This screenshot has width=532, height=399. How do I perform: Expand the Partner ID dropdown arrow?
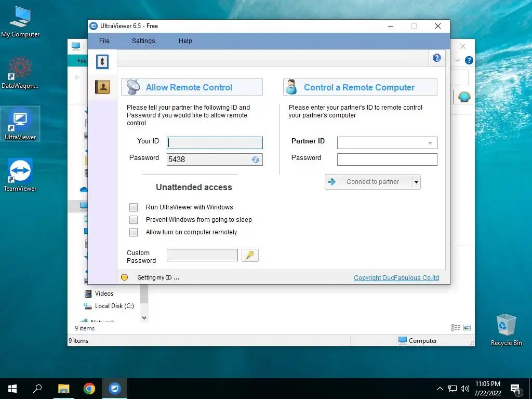pyautogui.click(x=430, y=143)
